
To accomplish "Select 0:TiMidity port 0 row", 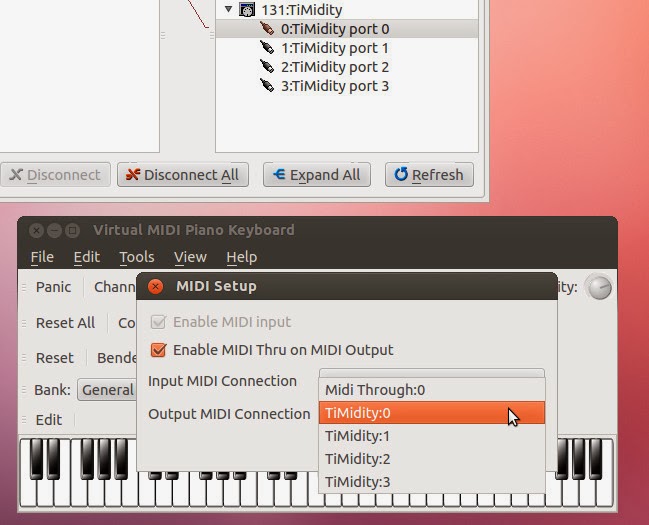I will click(347, 29).
